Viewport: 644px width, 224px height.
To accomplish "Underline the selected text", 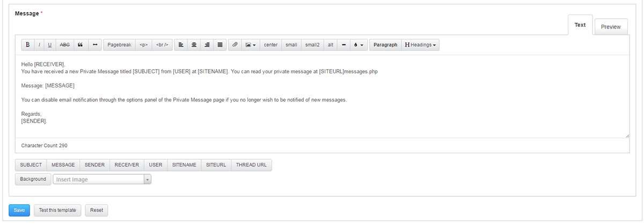I will [50, 45].
